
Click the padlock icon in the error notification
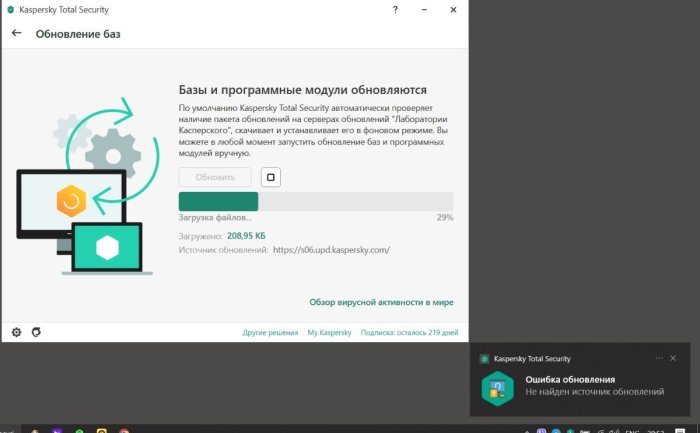coord(498,388)
